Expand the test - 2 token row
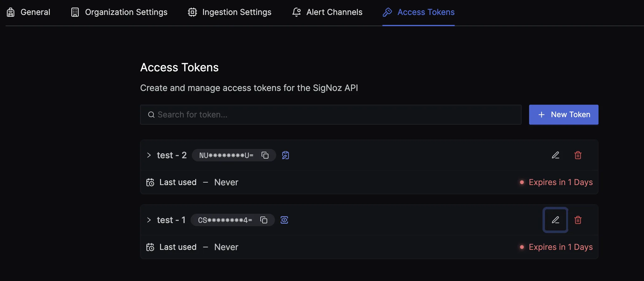The image size is (644, 281). pyautogui.click(x=149, y=155)
